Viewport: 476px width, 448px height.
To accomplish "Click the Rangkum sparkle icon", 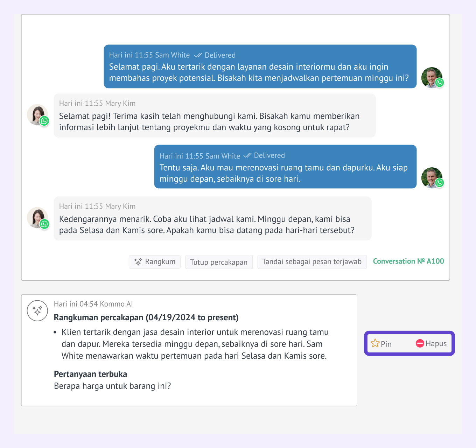I will [x=138, y=262].
